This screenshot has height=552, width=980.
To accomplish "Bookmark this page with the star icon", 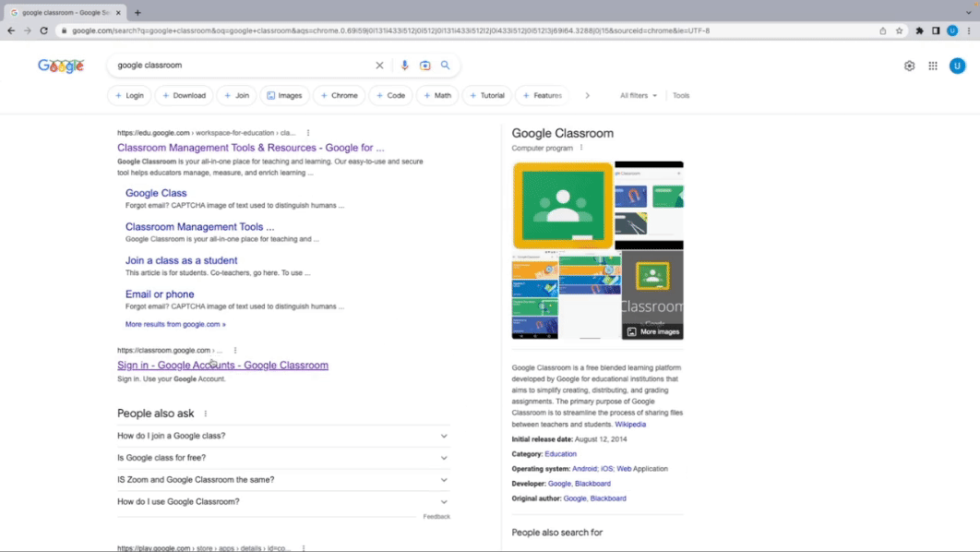I will pos(899,30).
